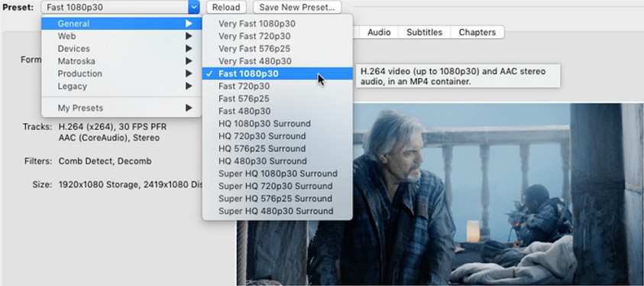Select Super HQ 576p25 Surround preset

point(277,199)
